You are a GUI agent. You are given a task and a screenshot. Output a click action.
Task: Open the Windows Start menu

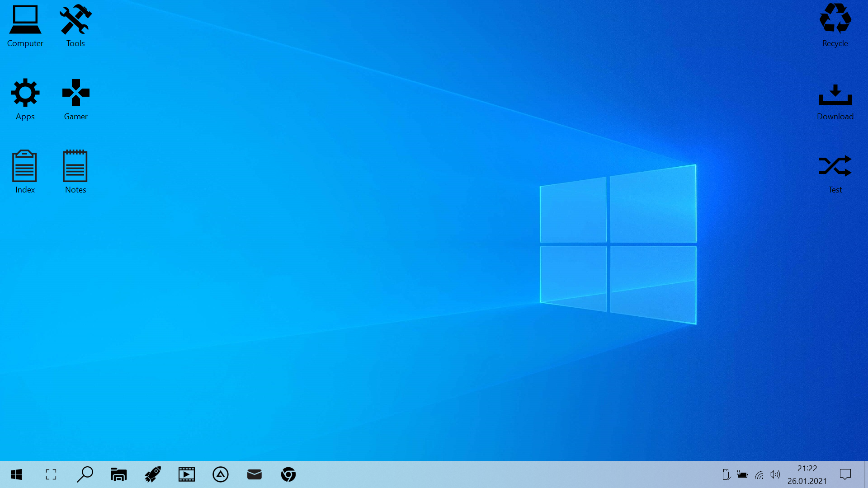(x=16, y=474)
